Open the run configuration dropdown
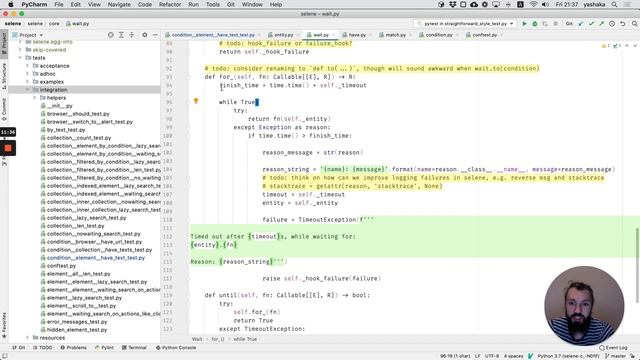Screen dimensions: 640x360 click(x=465, y=24)
